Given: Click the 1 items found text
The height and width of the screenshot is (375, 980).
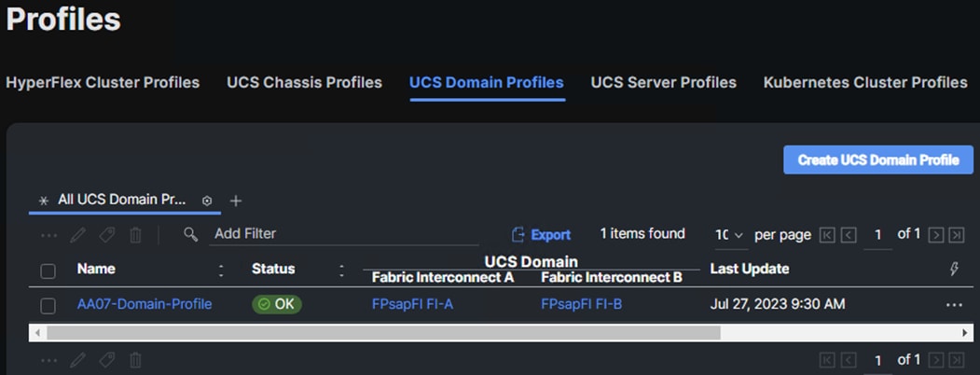Looking at the screenshot, I should pos(642,234).
